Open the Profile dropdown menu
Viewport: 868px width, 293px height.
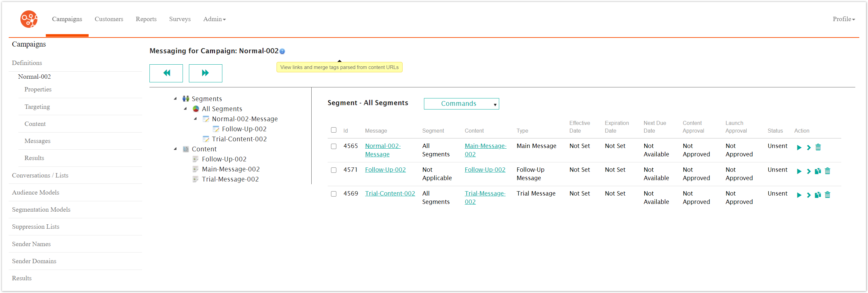[844, 19]
